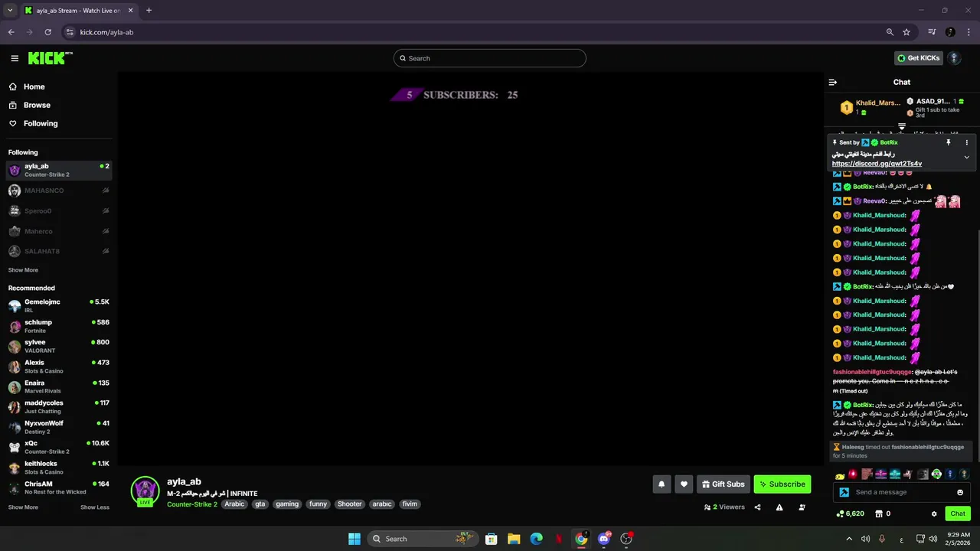Screen dimensions: 980x551
Task: Send message with Chat button
Action: 958,514
